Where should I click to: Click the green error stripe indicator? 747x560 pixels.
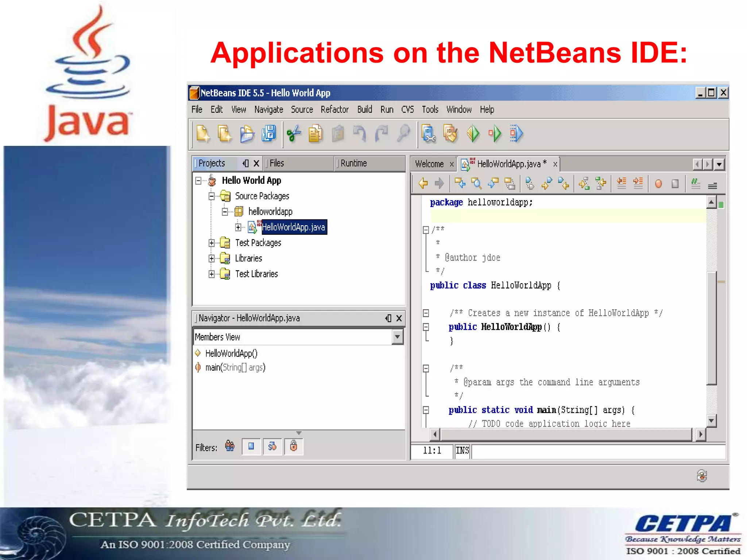pos(721,205)
